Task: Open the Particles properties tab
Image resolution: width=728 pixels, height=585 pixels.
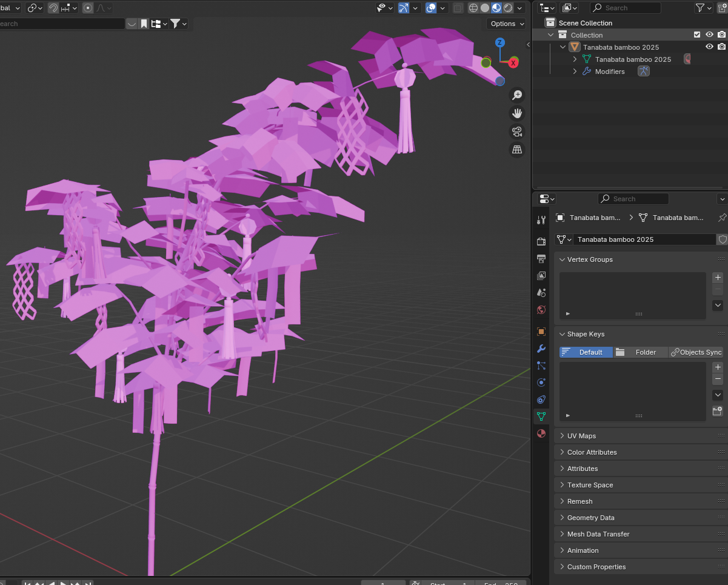Action: 541,366
